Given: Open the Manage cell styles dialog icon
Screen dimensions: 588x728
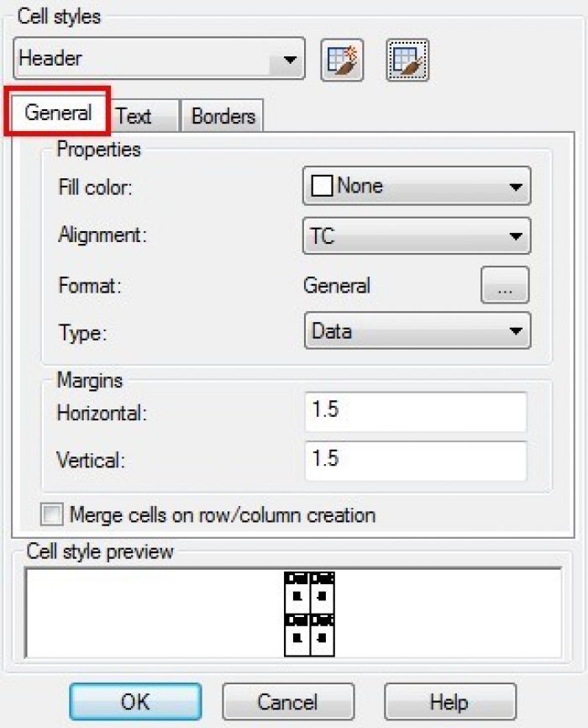Looking at the screenshot, I should pyautogui.click(x=407, y=61).
